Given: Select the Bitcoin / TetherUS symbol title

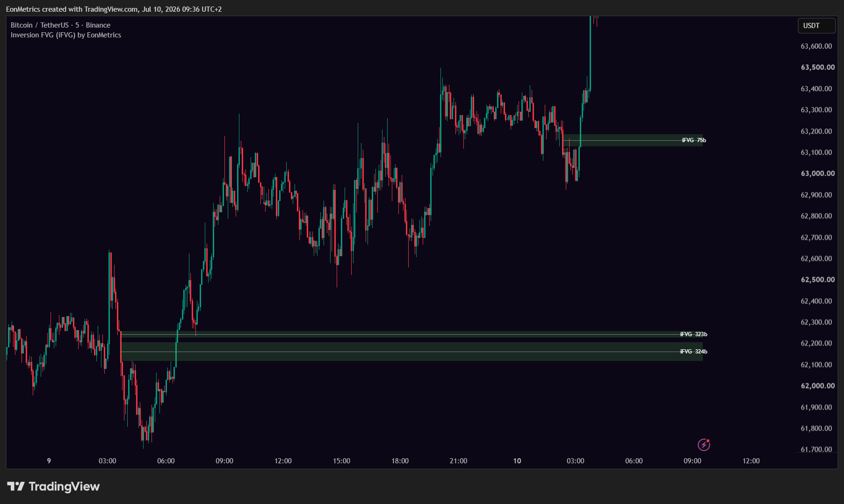Looking at the screenshot, I should coord(60,25).
